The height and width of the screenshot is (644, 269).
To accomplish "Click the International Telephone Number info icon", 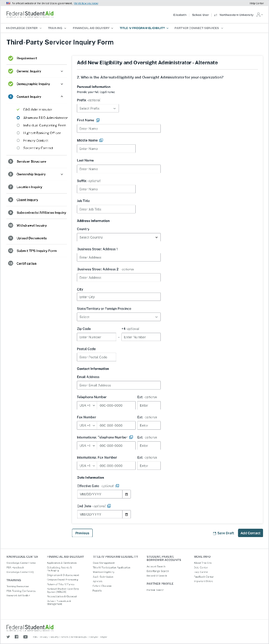I will coord(131,437).
